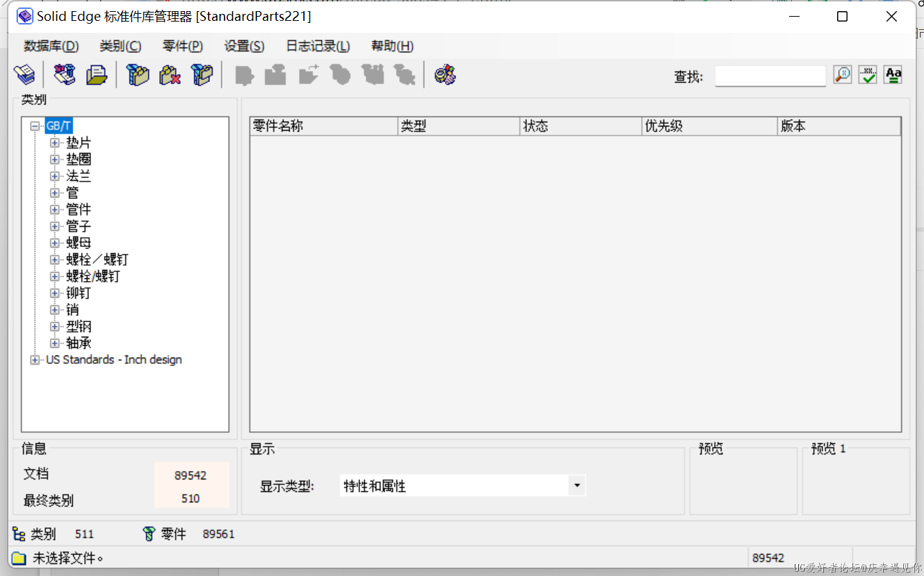Select the 铆钉 tree item label
The height and width of the screenshot is (576, 924).
tap(79, 294)
